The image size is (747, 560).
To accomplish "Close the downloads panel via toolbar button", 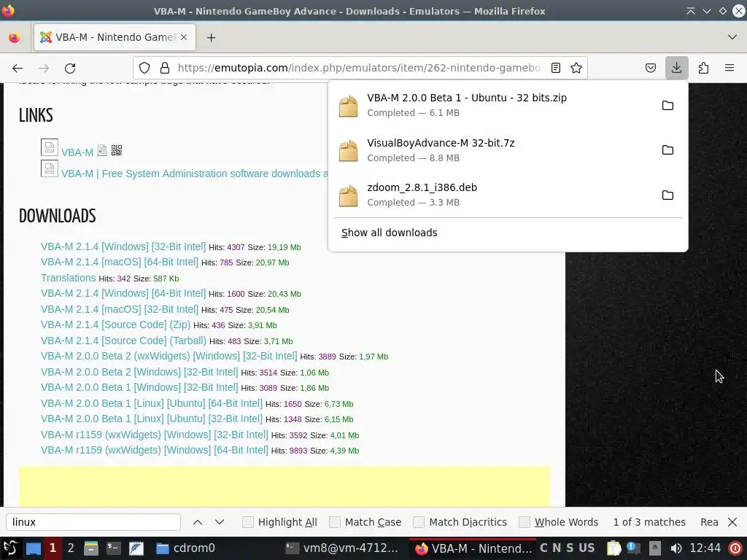I will pos(676,68).
